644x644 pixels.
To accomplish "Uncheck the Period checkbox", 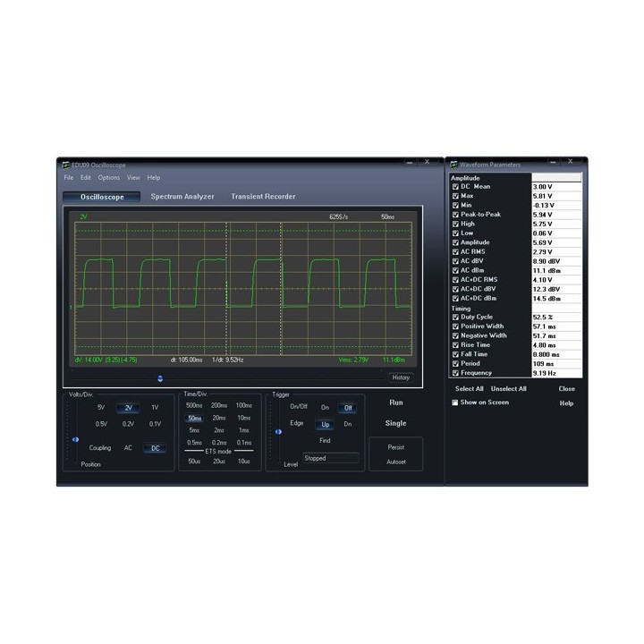I will click(x=455, y=364).
